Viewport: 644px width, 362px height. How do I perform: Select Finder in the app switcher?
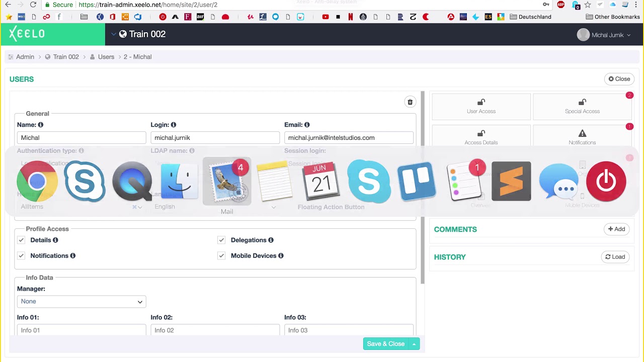[x=180, y=182]
